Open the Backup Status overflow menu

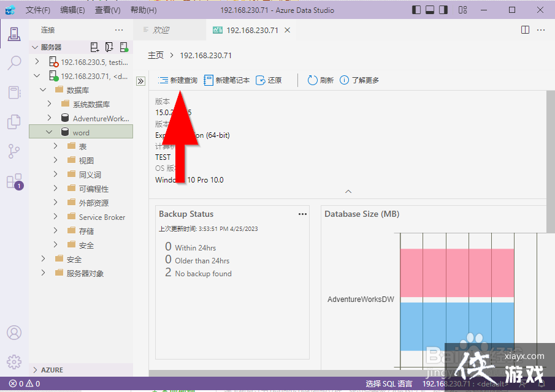(302, 214)
